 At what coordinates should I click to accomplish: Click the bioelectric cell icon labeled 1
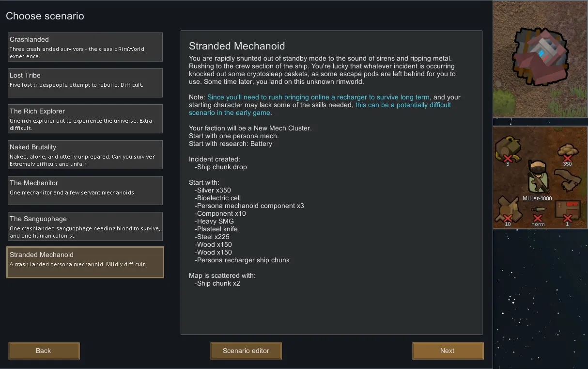[567, 209]
